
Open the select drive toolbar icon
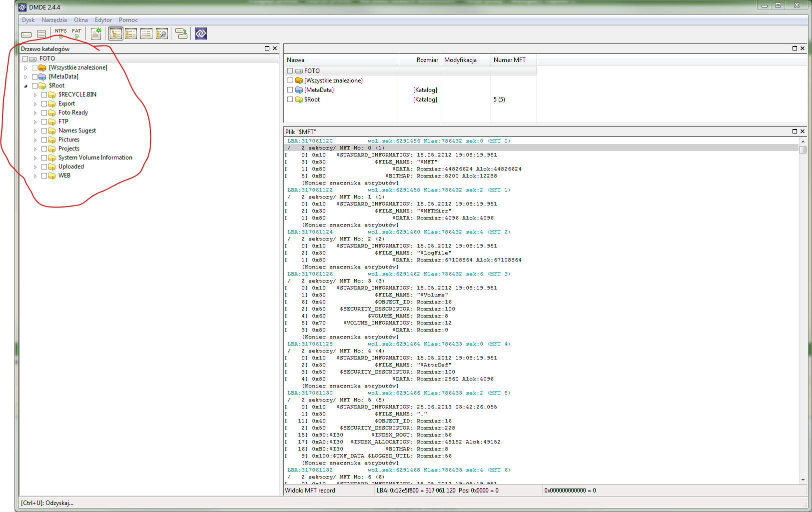(26, 34)
